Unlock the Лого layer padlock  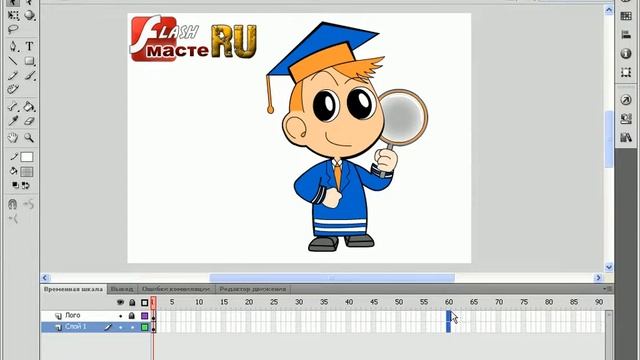132,316
